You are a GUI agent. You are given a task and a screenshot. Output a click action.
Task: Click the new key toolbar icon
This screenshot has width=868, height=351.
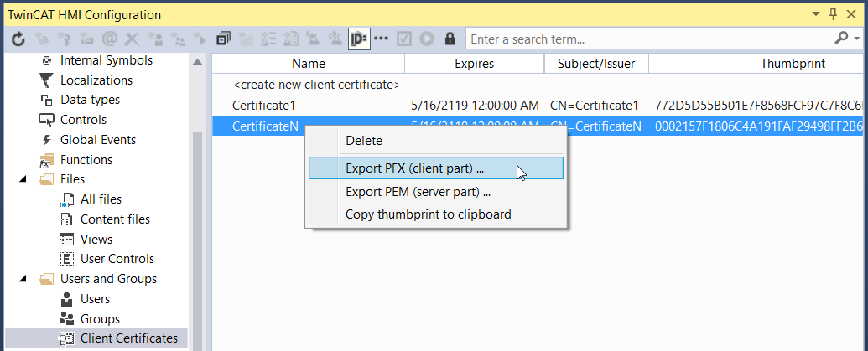[65, 39]
